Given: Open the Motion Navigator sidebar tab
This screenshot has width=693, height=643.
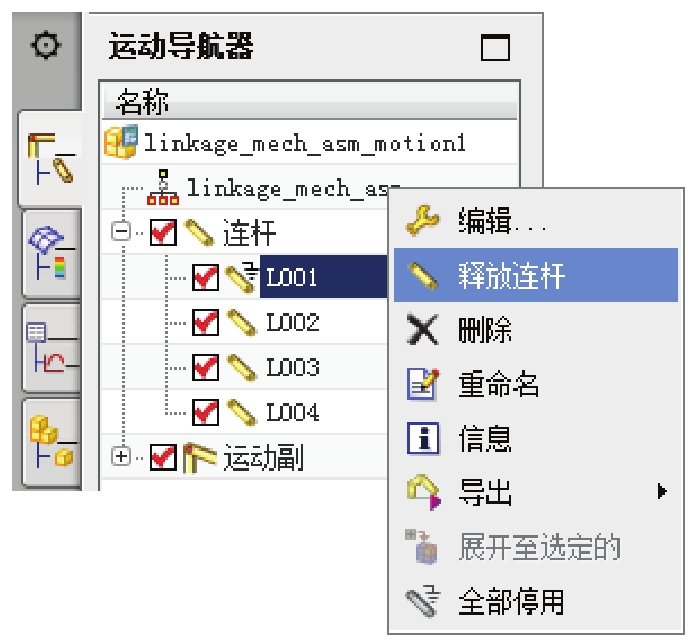Looking at the screenshot, I should point(50,158).
